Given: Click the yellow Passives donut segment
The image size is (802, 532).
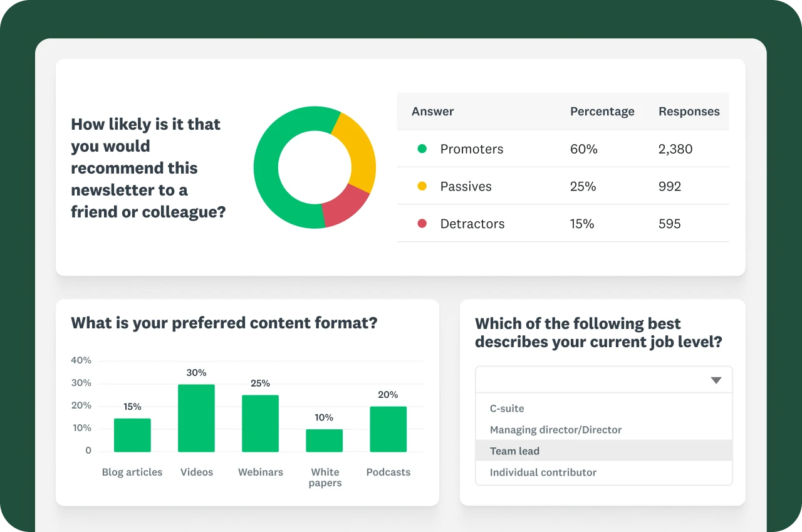Looking at the screenshot, I should click(x=356, y=149).
